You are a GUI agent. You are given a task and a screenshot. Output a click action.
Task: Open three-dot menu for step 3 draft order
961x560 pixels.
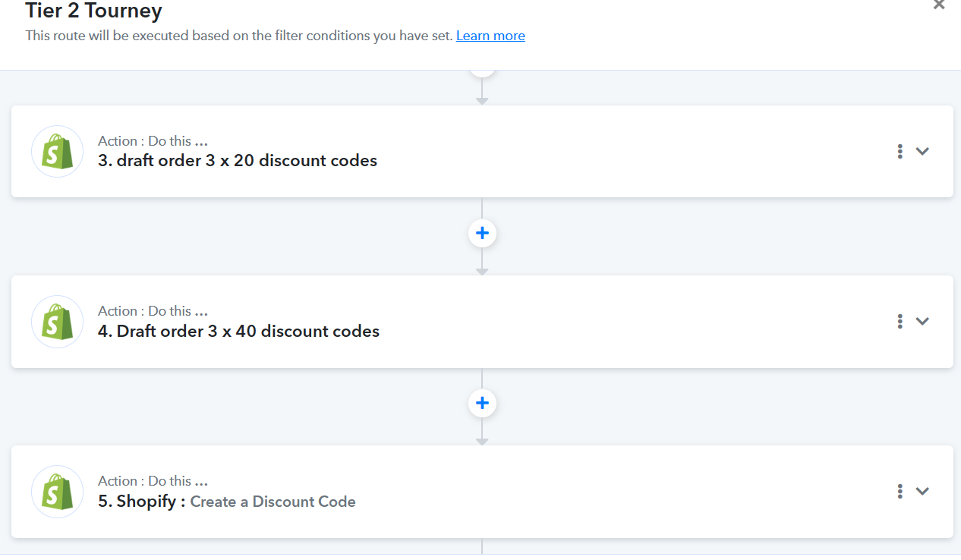(x=900, y=151)
